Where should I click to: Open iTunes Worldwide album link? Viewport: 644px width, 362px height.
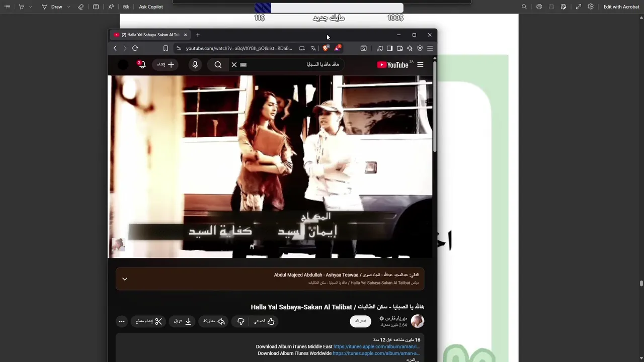pos(376,353)
